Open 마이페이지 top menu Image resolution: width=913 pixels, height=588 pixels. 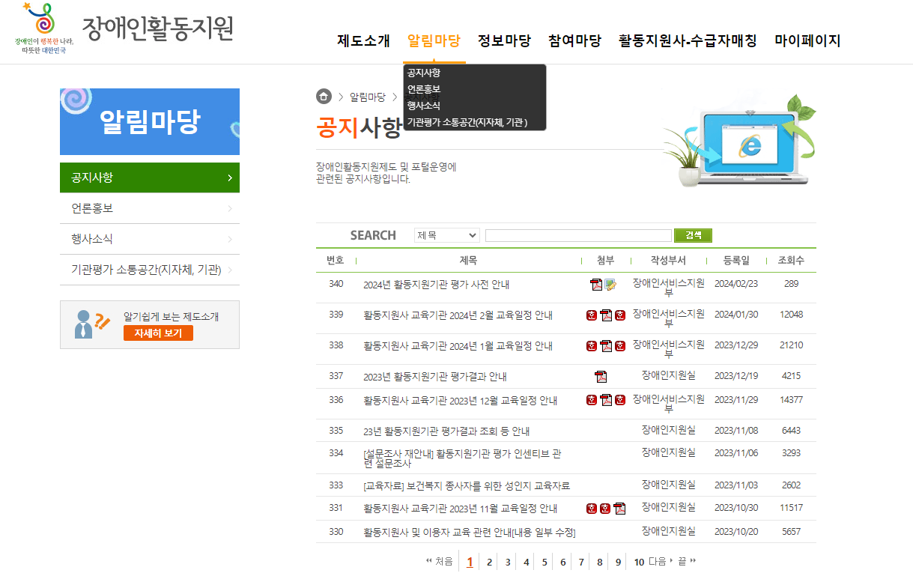(x=807, y=40)
